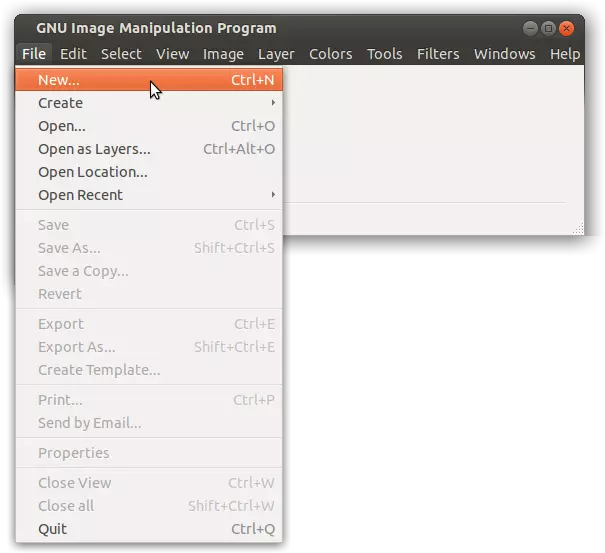Open the Select menu
Screen dimensions: 605x553
121,54
